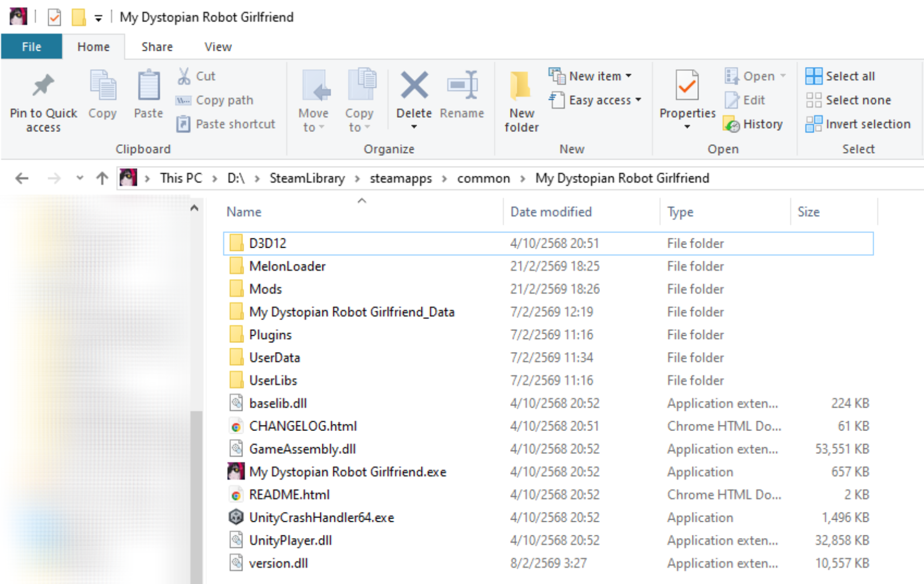Click the Paste clipboard icon

[148, 85]
